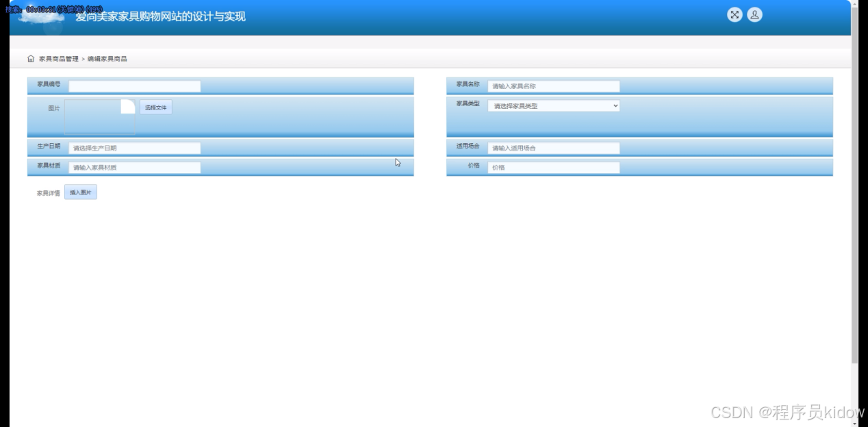Focus the 适用场合 input field
Image resolution: width=868 pixels, height=427 pixels.
point(553,148)
